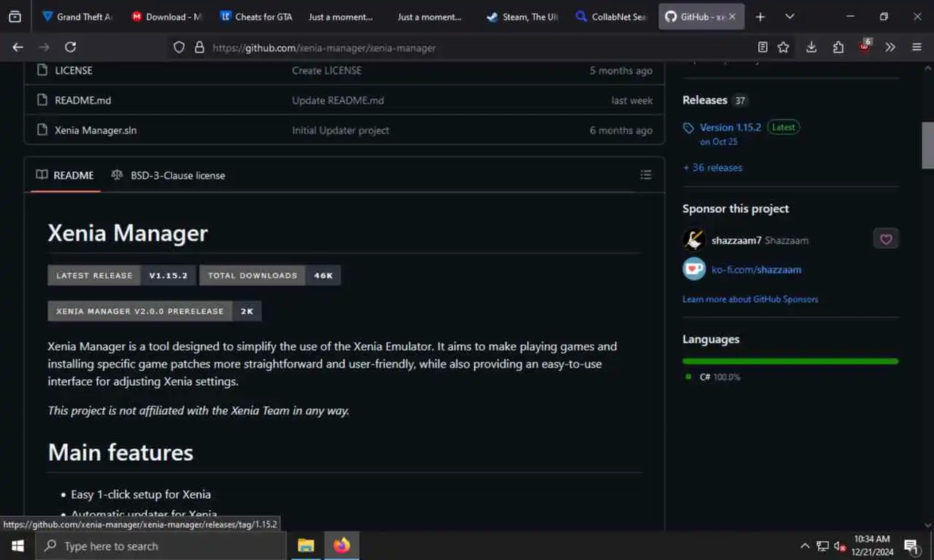The width and height of the screenshot is (934, 560).
Task: Click the ko-fi cup icon
Action: click(x=694, y=268)
